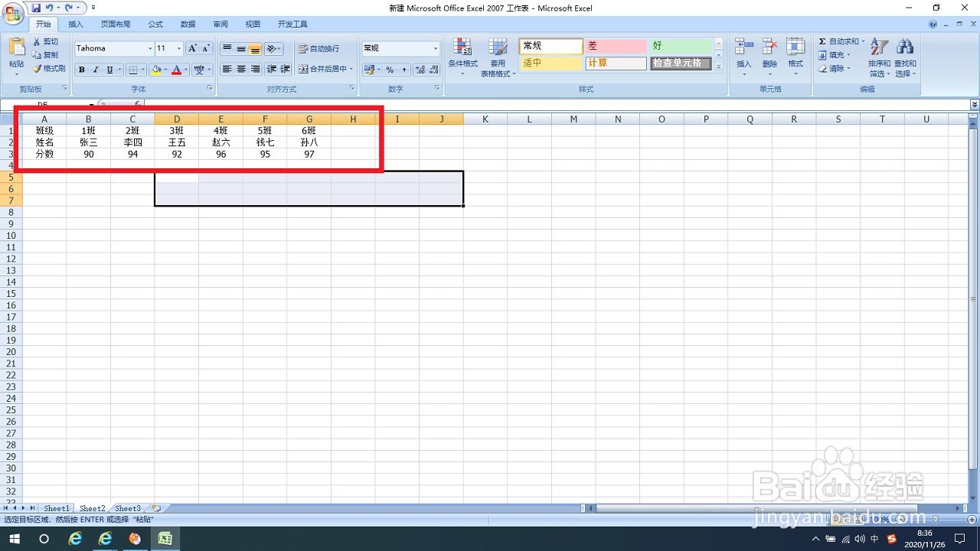The width and height of the screenshot is (980, 551).
Task: Click the decrease indent icon
Action: (271, 69)
